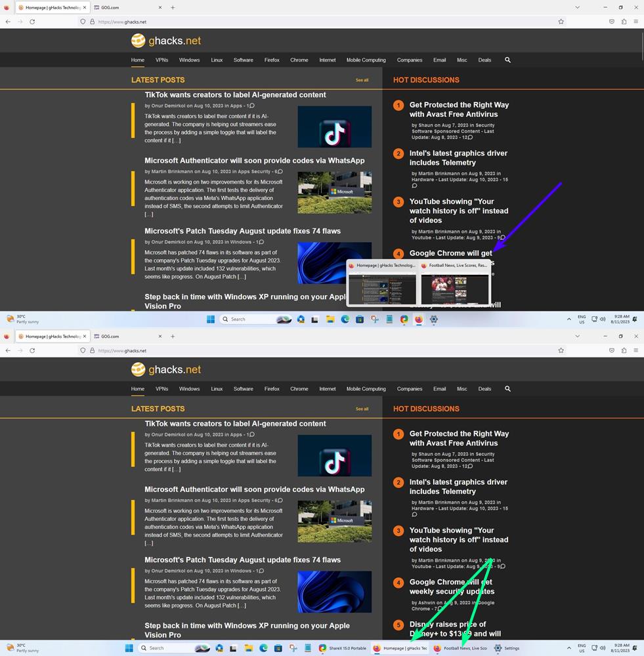Reload page in upper browser window
The height and width of the screenshot is (656, 644).
[32, 22]
